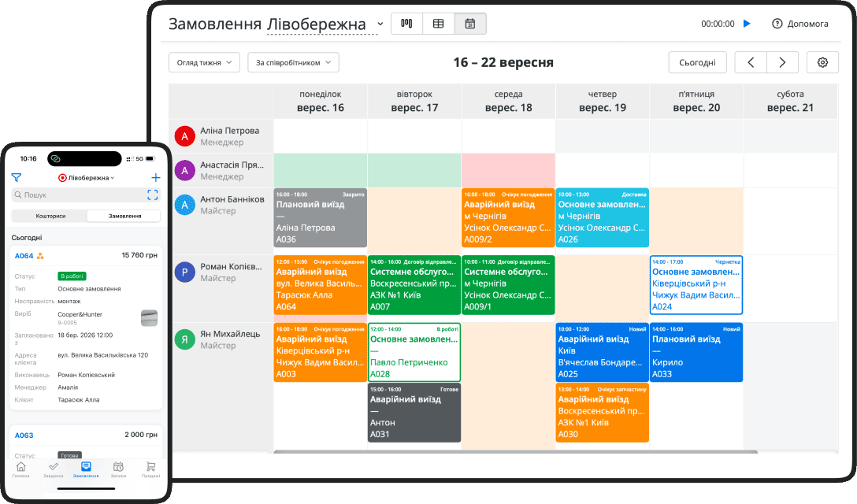Tap the filter icon in the mobile app

(x=17, y=178)
